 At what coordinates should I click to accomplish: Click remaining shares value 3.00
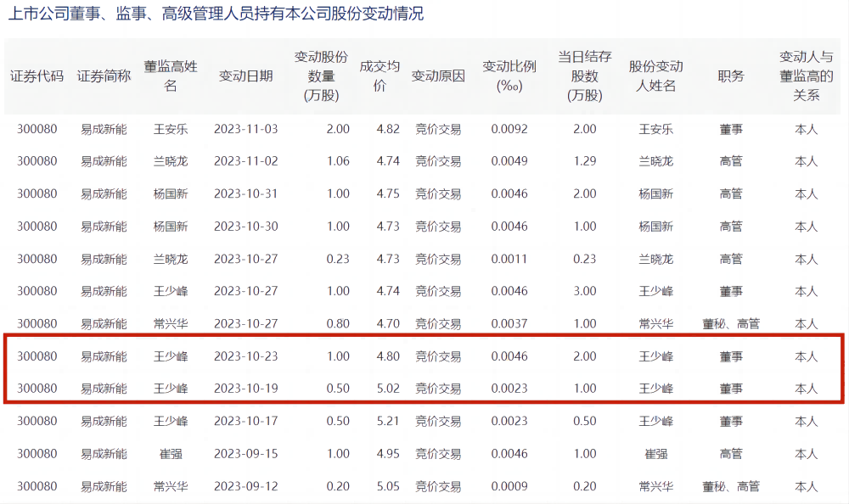point(585,291)
